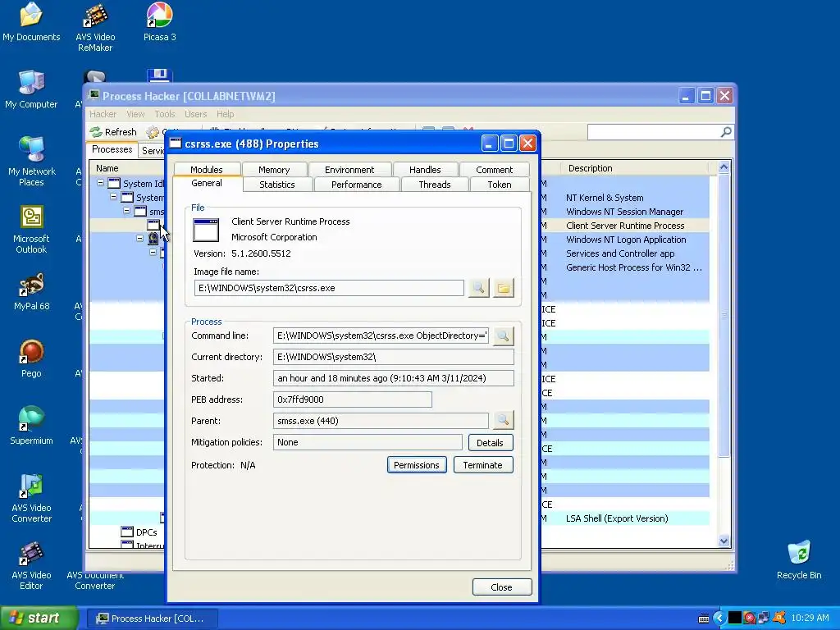Open the Handles tab

pyautogui.click(x=425, y=169)
